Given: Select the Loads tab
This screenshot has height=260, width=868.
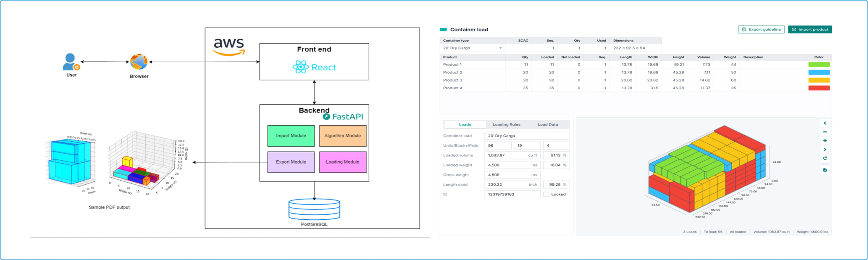Looking at the screenshot, I should (465, 124).
